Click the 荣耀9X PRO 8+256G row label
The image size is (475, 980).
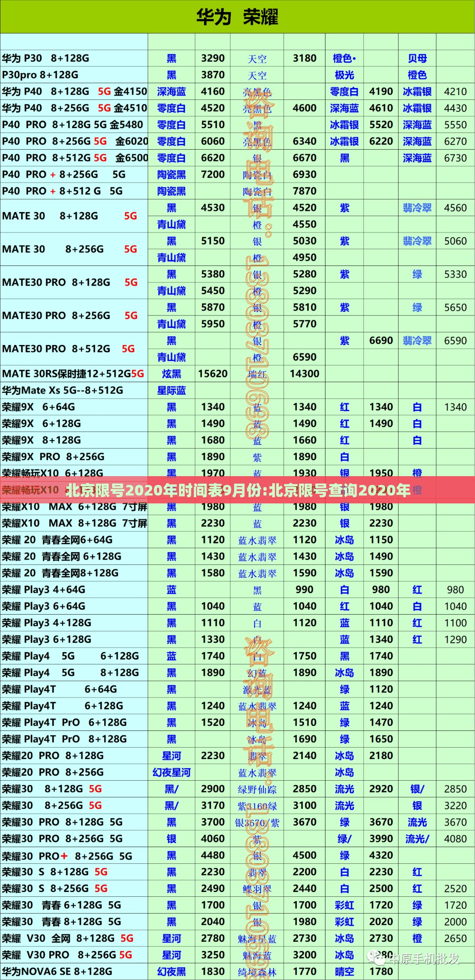(53, 457)
